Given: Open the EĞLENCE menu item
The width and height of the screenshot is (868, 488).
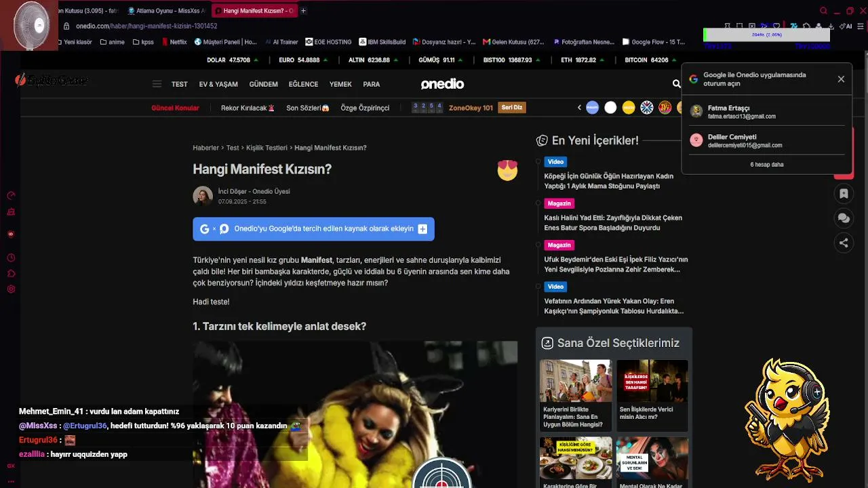Looking at the screenshot, I should tap(303, 84).
